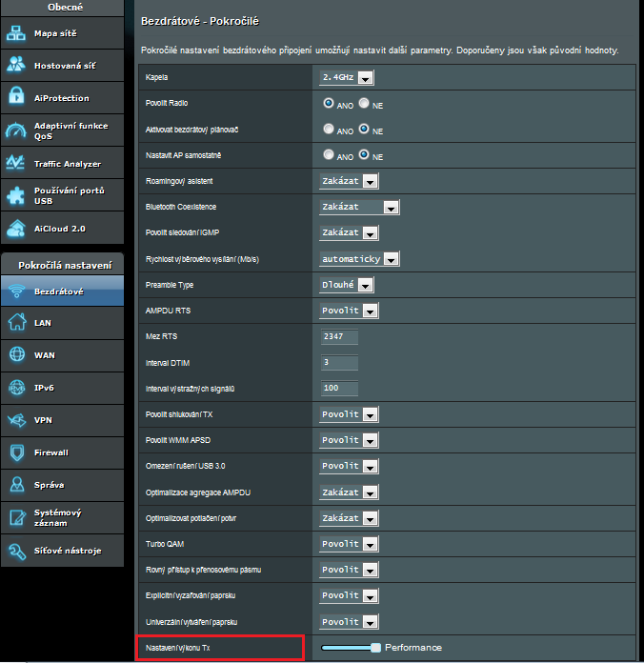Open Mapa sítě menu label
This screenshot has width=644, height=663.
pyautogui.click(x=55, y=33)
